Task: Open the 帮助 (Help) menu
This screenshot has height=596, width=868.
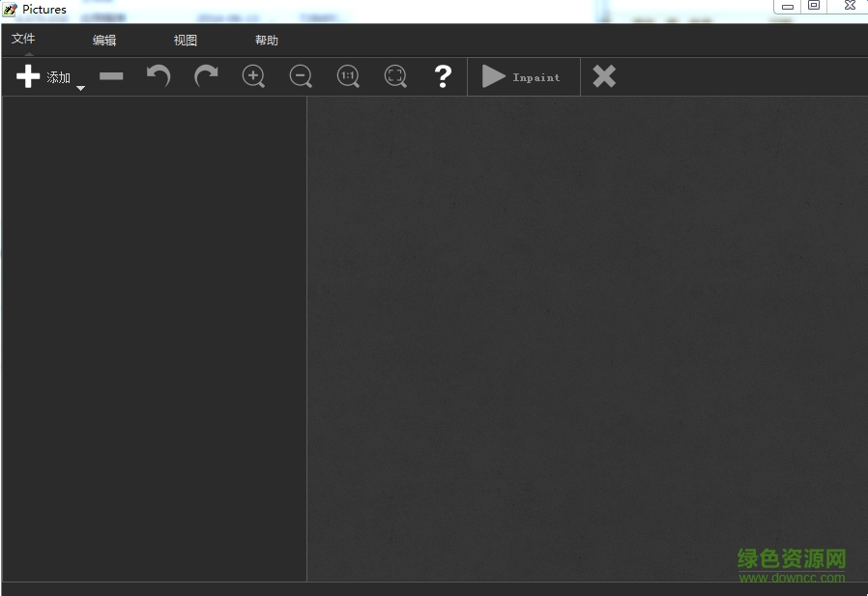Action: pos(267,41)
